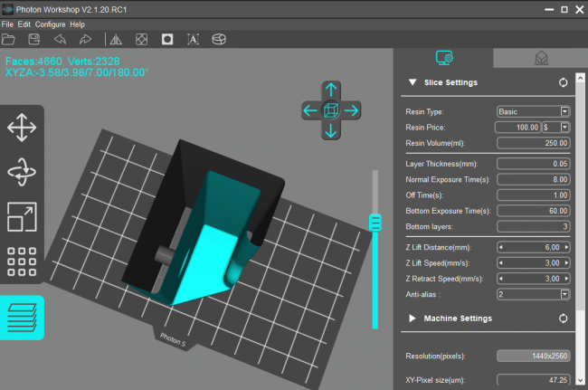Reset Slice Settings with refresh button
The width and height of the screenshot is (588, 390).
coord(564,82)
